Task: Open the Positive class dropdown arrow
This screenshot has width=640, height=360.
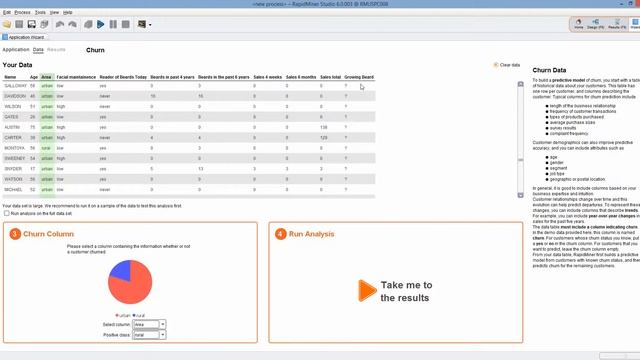Action: (162, 335)
